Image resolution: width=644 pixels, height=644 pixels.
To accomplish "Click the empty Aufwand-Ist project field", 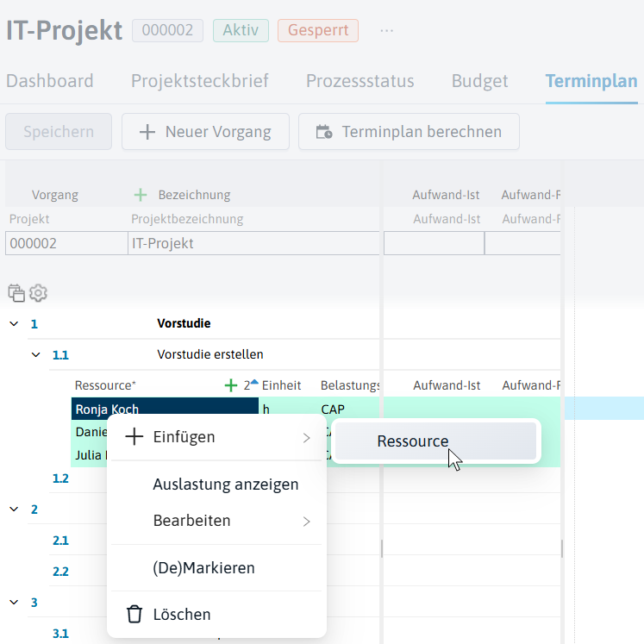I will pos(435,243).
